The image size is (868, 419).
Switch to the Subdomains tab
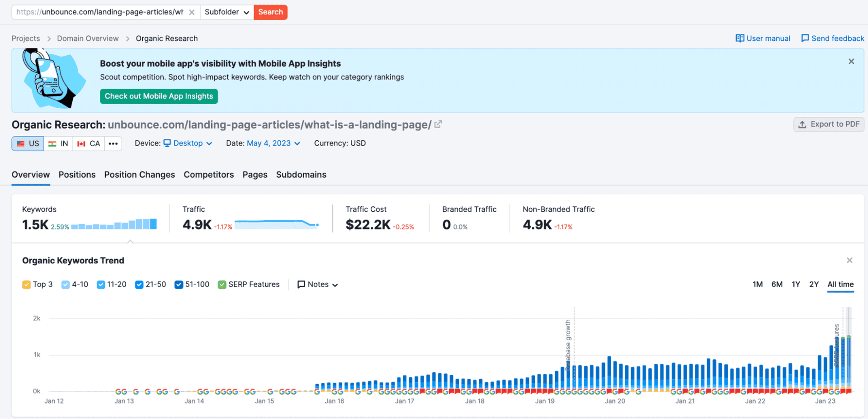tap(301, 175)
